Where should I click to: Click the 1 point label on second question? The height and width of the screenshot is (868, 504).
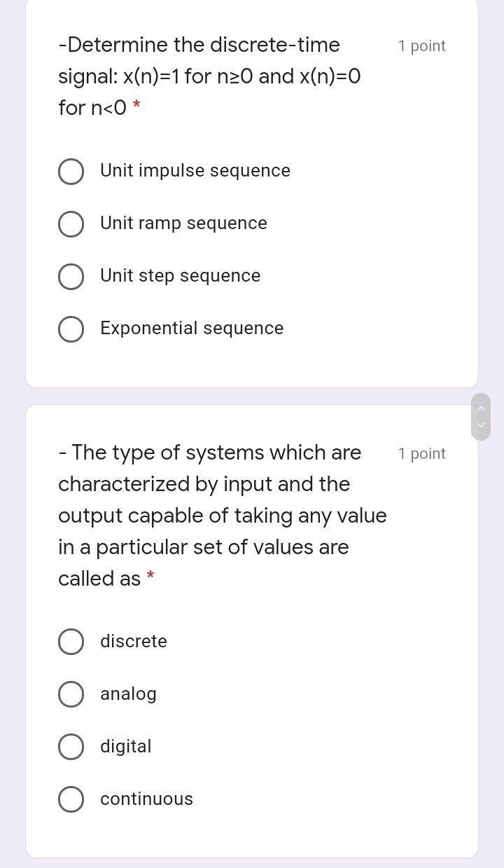coord(421,453)
